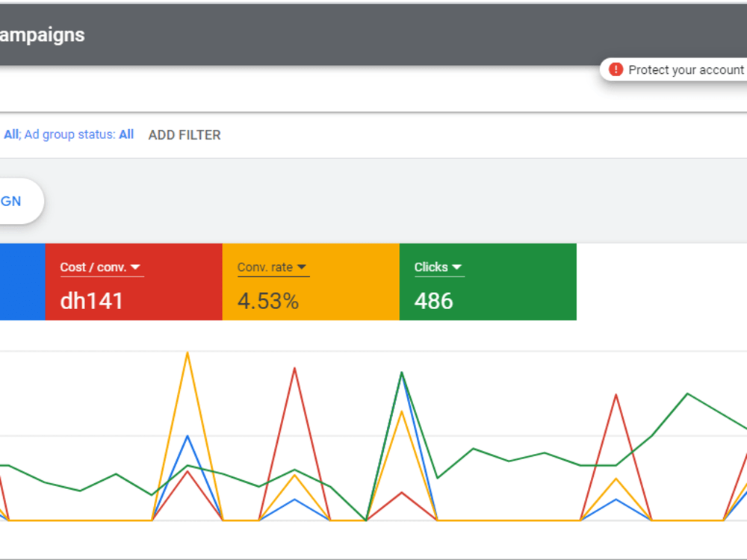This screenshot has height=560, width=747.
Task: Open the Protect your account notification
Action: click(x=673, y=69)
